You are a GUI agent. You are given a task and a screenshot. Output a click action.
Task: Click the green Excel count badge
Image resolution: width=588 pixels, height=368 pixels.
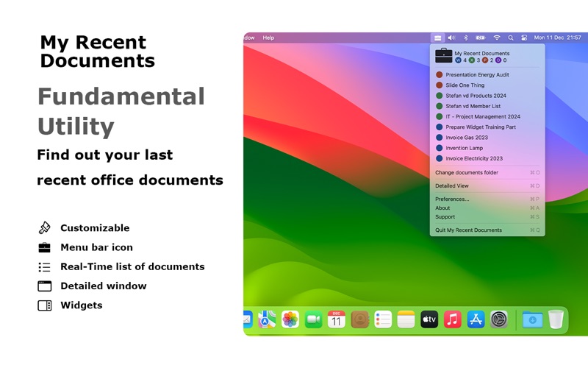(x=471, y=60)
